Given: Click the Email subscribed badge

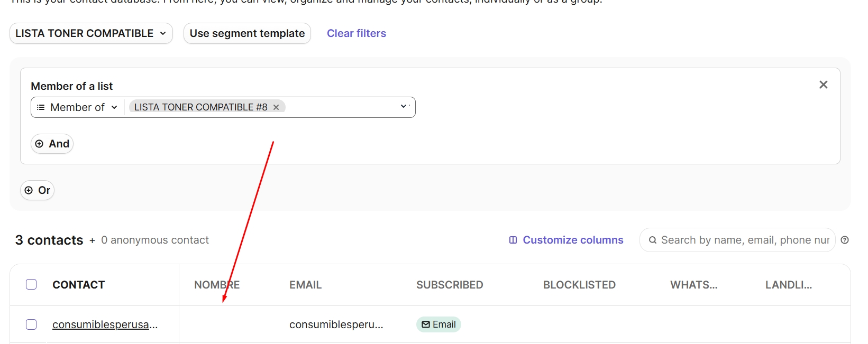Looking at the screenshot, I should point(438,324).
